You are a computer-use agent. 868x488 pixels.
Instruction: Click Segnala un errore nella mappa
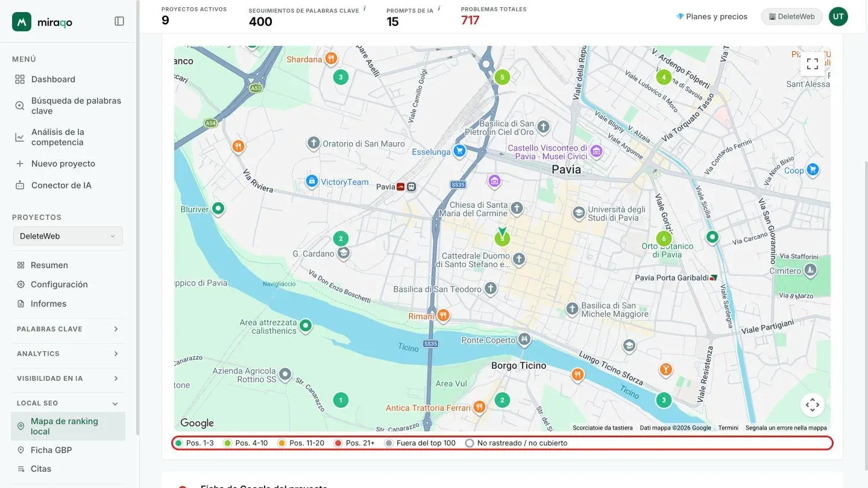tap(786, 428)
